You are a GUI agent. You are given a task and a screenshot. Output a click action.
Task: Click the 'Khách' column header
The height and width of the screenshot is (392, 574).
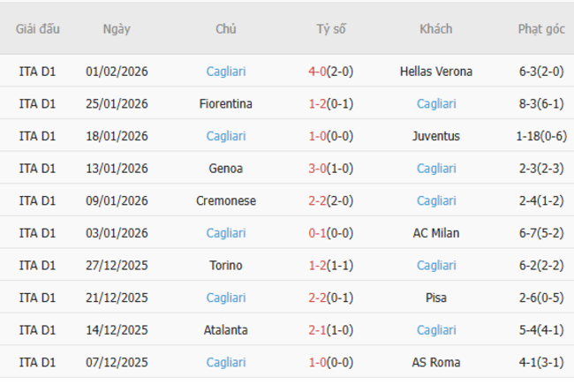(x=436, y=28)
